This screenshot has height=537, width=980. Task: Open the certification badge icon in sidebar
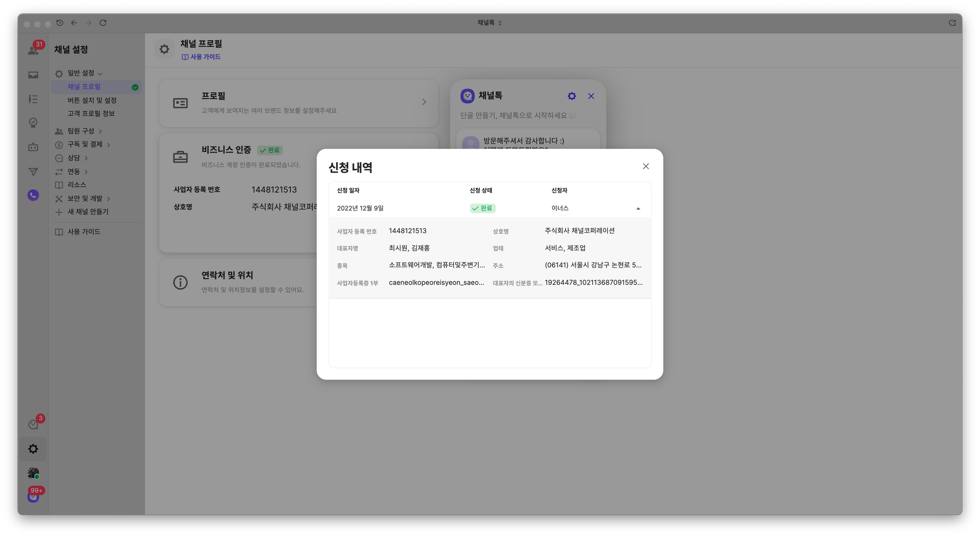(33, 123)
